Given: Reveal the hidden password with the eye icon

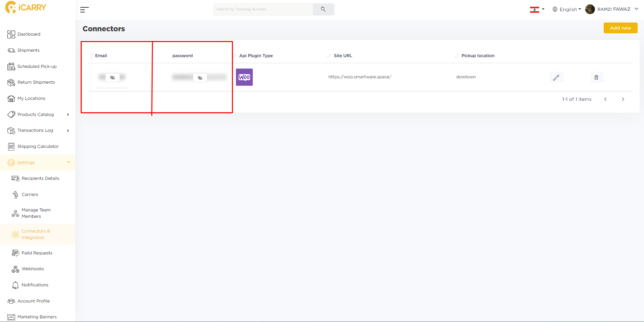Looking at the screenshot, I should point(200,78).
